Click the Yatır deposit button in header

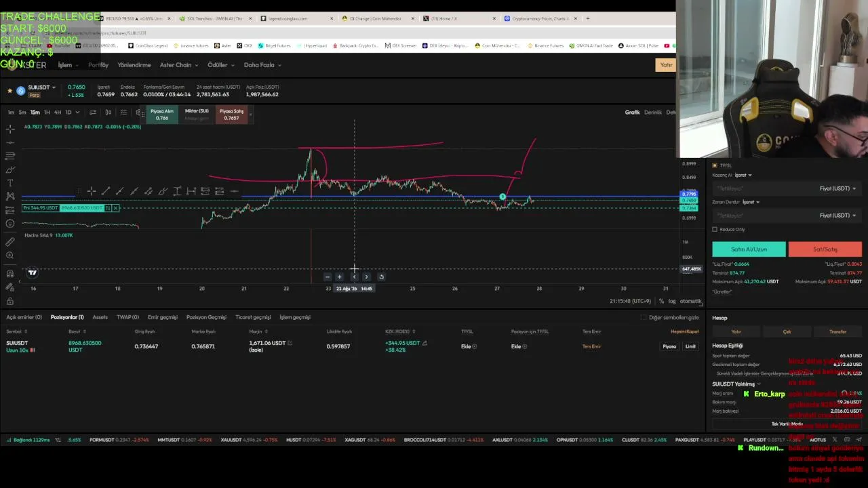667,65
